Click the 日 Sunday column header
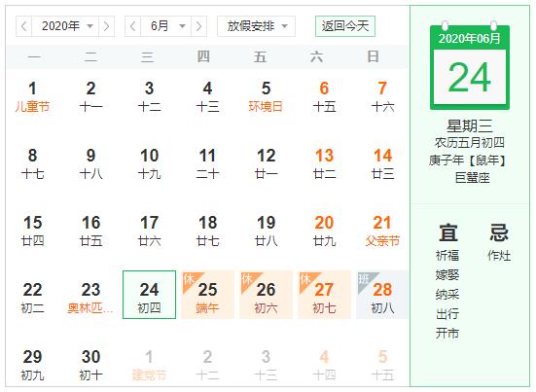The height and width of the screenshot is (392, 536). tap(374, 56)
